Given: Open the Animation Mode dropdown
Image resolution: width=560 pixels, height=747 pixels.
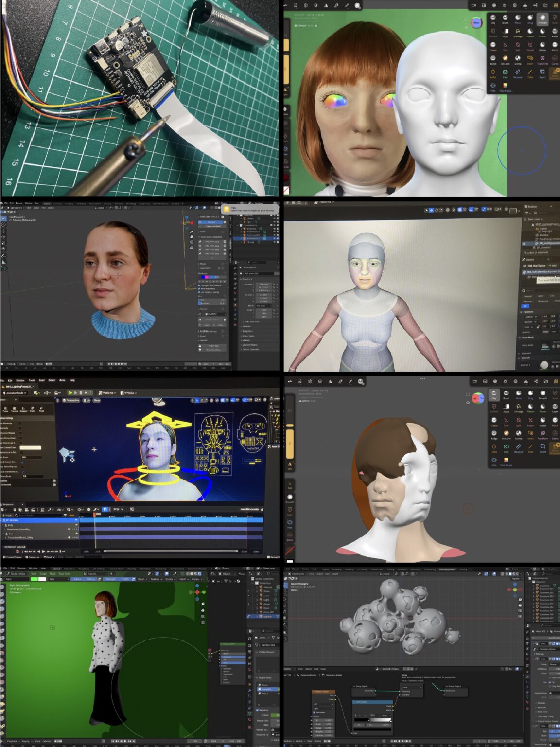Looking at the screenshot, I should tap(15, 393).
